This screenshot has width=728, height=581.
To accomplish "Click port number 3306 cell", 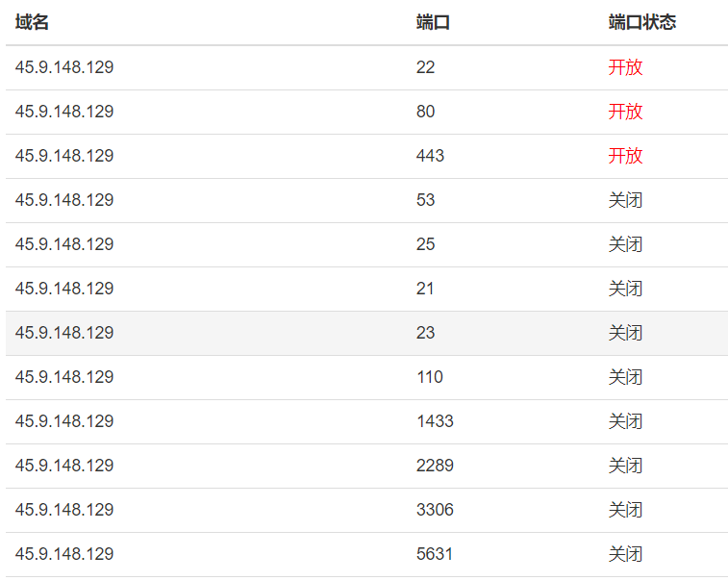I will pos(435,510).
